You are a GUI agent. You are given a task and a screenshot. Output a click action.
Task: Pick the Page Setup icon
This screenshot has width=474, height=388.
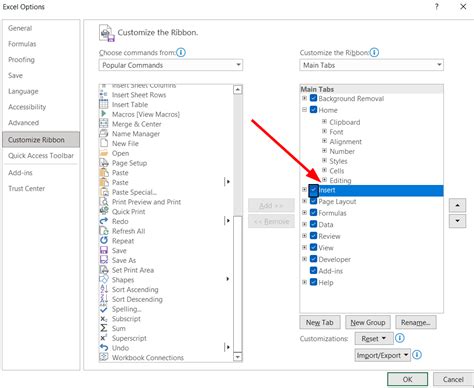(104, 163)
